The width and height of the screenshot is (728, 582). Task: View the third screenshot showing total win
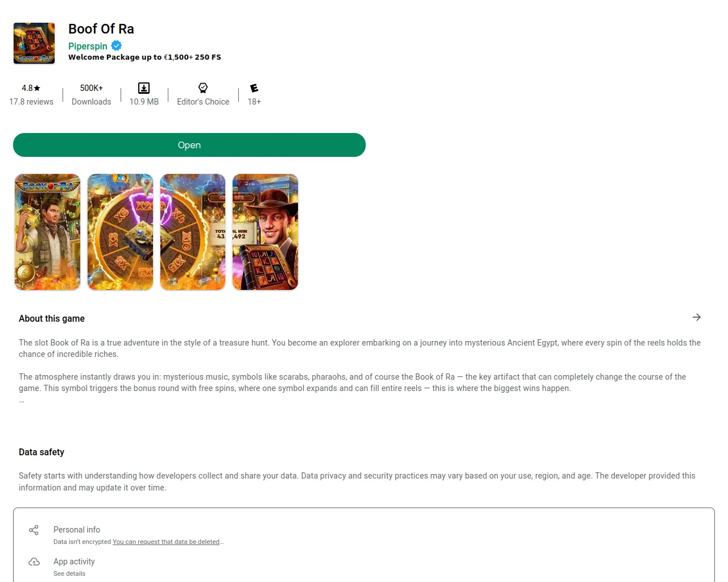click(x=193, y=232)
